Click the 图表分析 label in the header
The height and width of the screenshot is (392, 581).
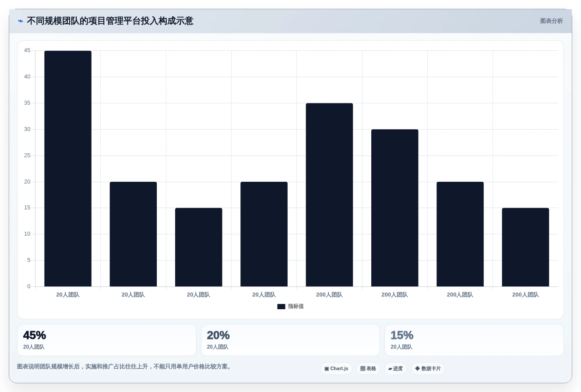tap(551, 21)
